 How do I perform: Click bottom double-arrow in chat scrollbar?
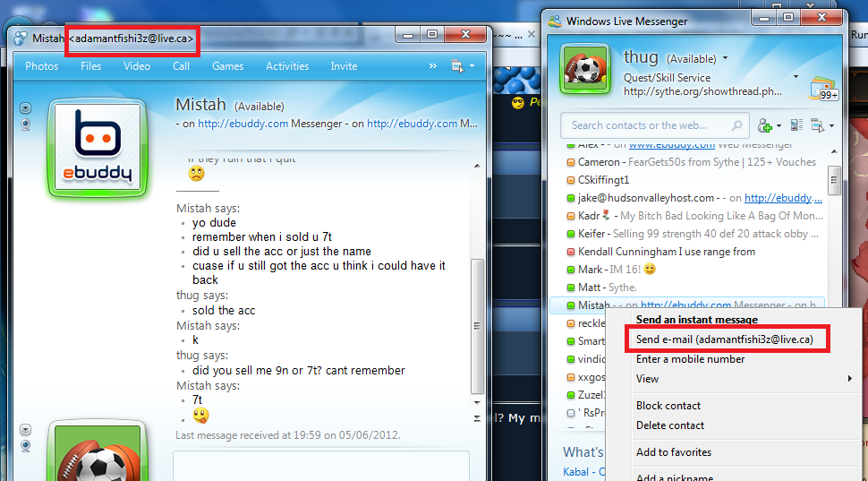click(477, 418)
